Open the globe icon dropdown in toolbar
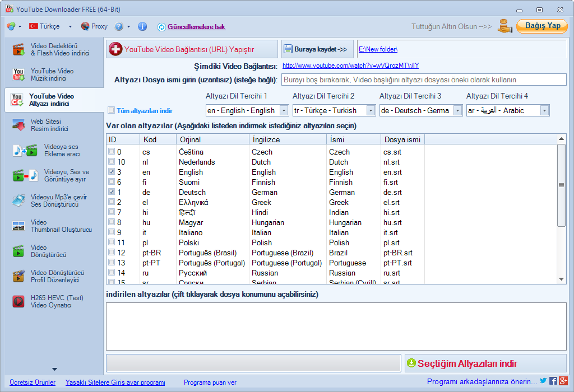This screenshot has width=574, height=392. [11, 26]
